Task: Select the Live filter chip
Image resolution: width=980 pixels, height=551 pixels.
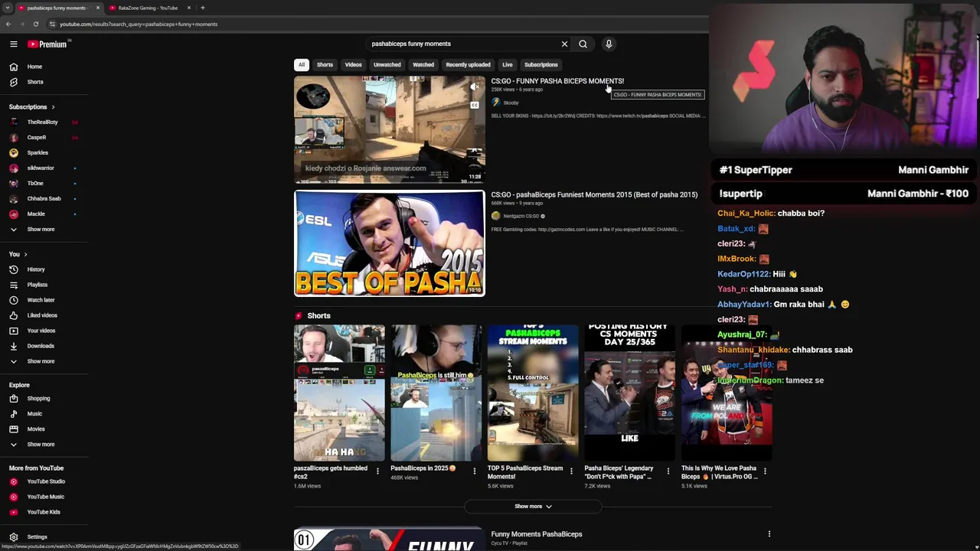Action: pos(507,65)
